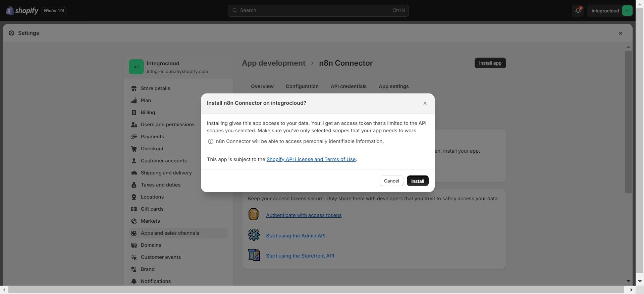Click the Notifications bell in sidebar
The height and width of the screenshot is (294, 644).
point(134,281)
